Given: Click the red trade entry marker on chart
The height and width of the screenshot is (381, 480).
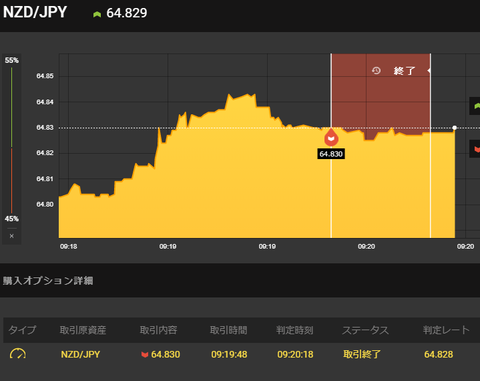Looking at the screenshot, I should [x=331, y=138].
